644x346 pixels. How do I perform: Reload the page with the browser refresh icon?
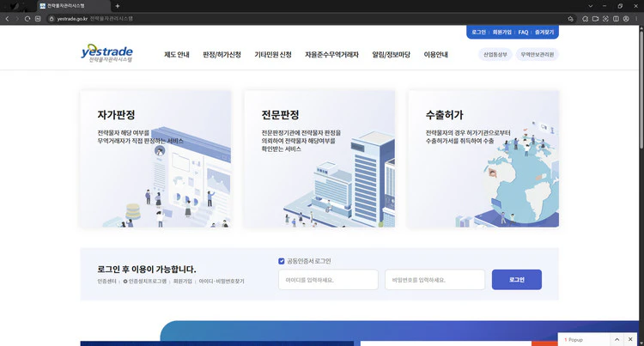tap(27, 18)
